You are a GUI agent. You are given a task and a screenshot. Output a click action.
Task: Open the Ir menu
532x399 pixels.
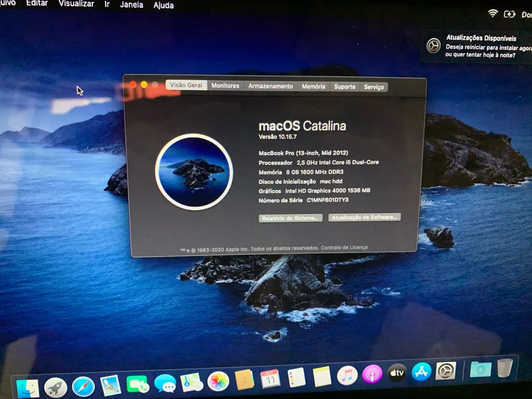(x=107, y=4)
